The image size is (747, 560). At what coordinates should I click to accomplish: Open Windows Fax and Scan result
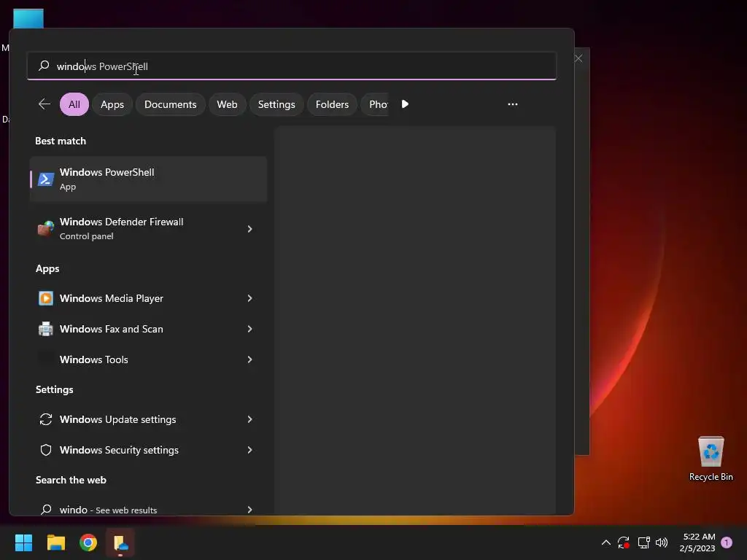coord(148,329)
